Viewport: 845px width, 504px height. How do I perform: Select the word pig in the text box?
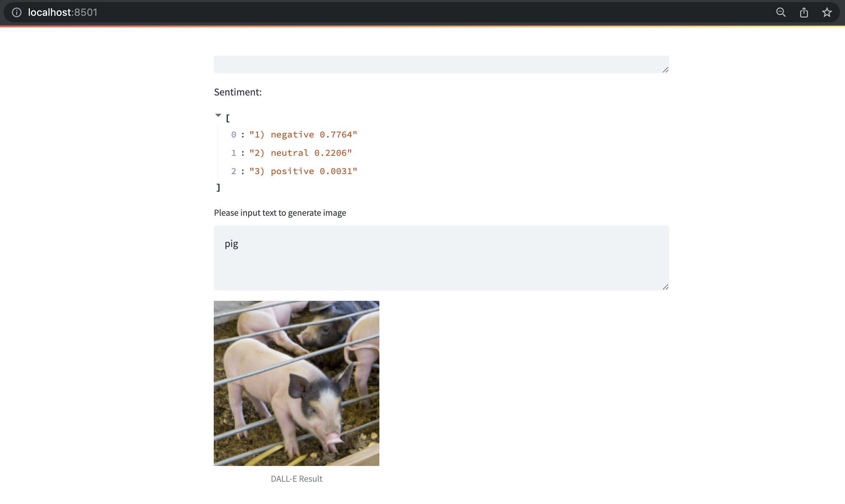(231, 244)
